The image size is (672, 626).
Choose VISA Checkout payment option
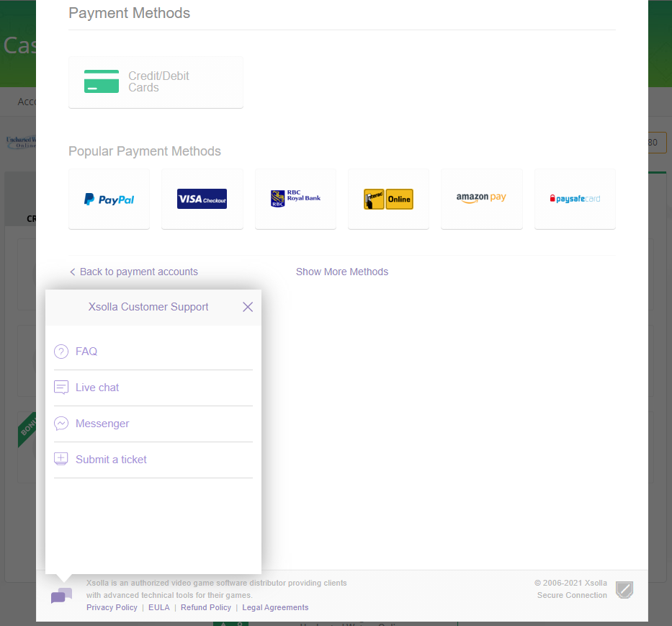coord(202,199)
